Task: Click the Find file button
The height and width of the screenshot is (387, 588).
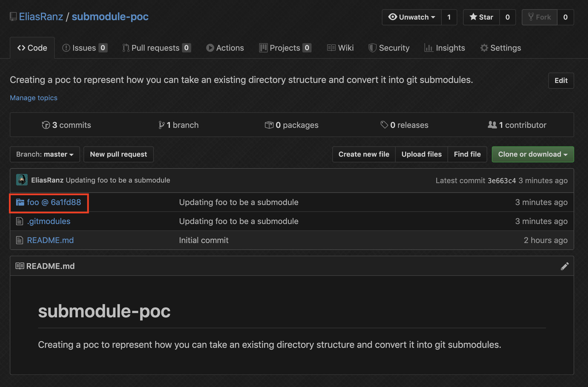Action: 467,154
